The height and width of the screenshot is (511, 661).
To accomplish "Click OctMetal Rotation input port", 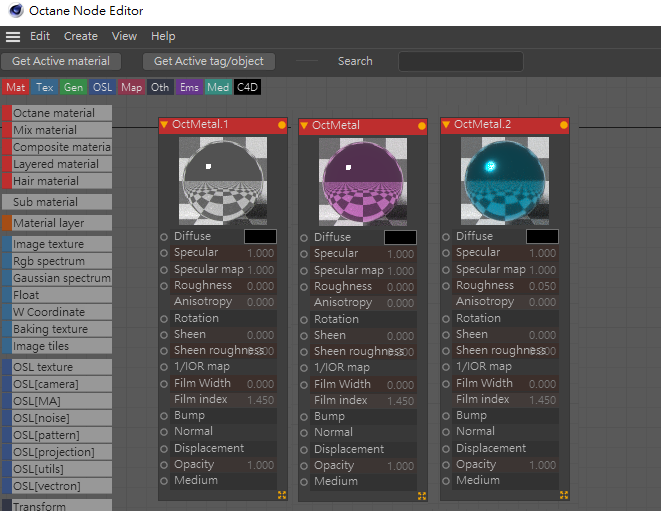I will pos(304,320).
